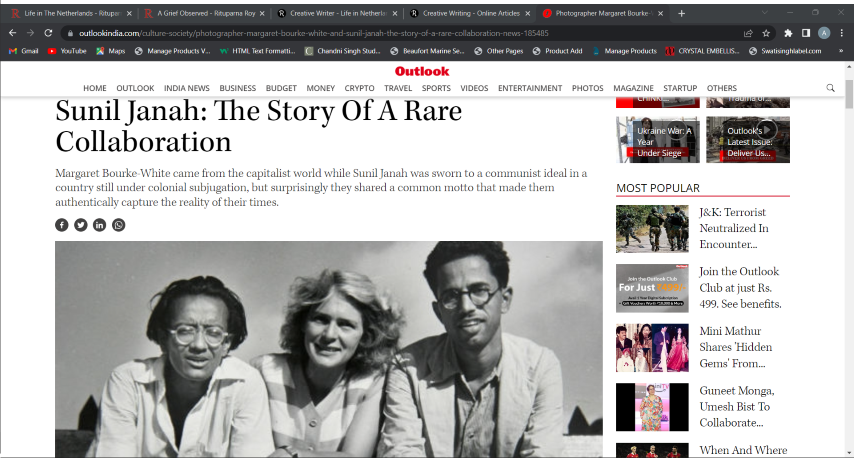This screenshot has height=458, width=854.
Task: Select the Photographer Margaret Bourke tab
Action: point(602,14)
